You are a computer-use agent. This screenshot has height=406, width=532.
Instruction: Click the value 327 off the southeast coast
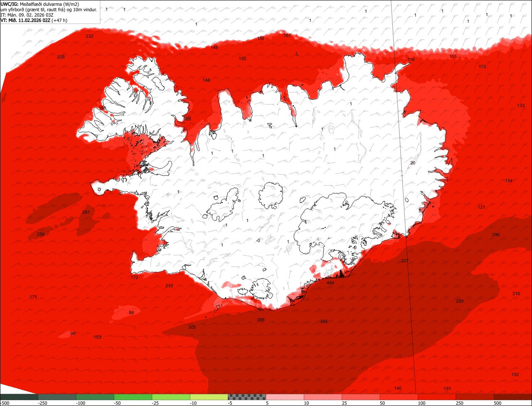[x=405, y=261]
